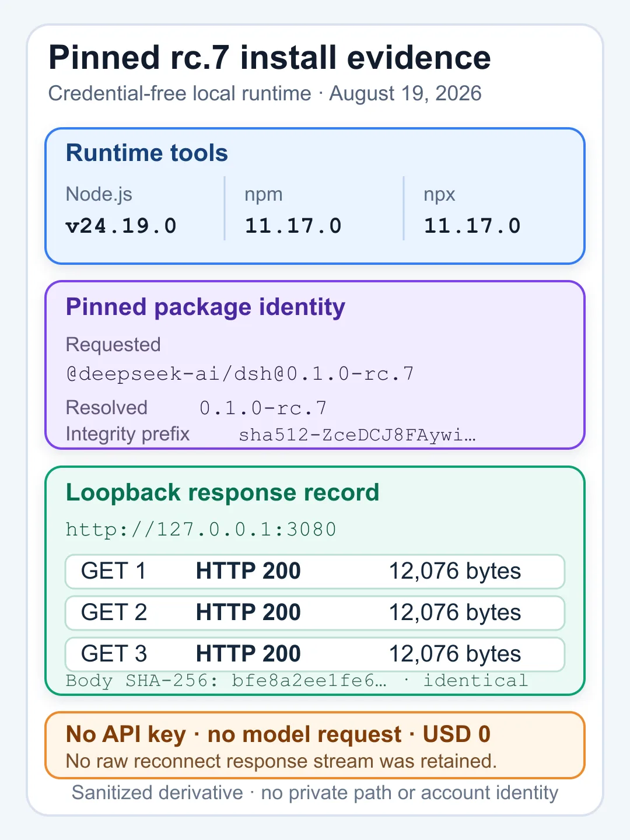Click the 'Resolved' label
Image resolution: width=630 pixels, height=840 pixels.
107,408
